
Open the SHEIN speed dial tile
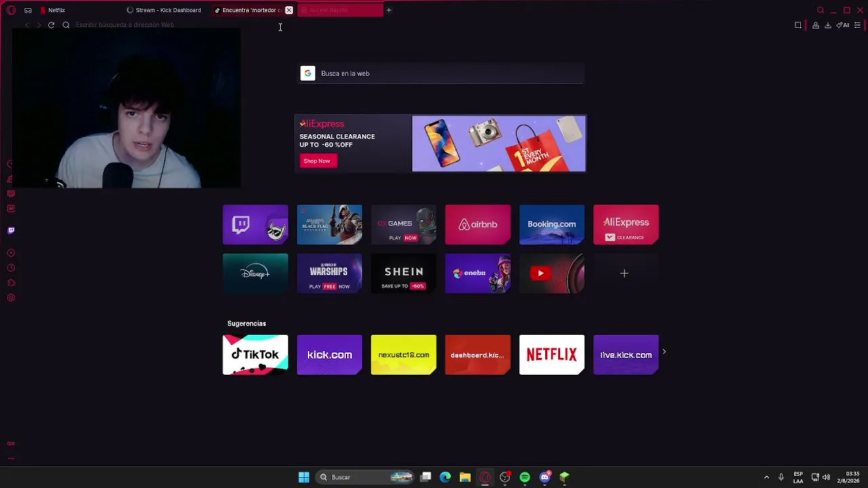pyautogui.click(x=403, y=273)
